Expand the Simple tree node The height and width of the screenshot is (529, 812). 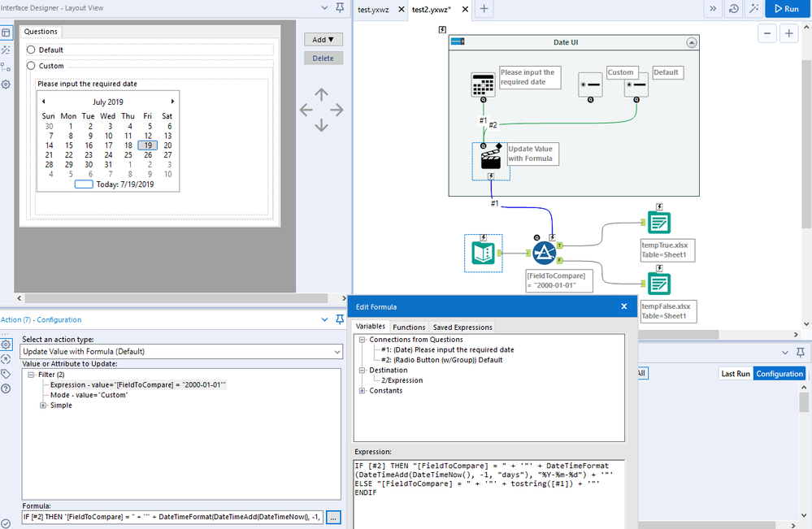point(43,405)
